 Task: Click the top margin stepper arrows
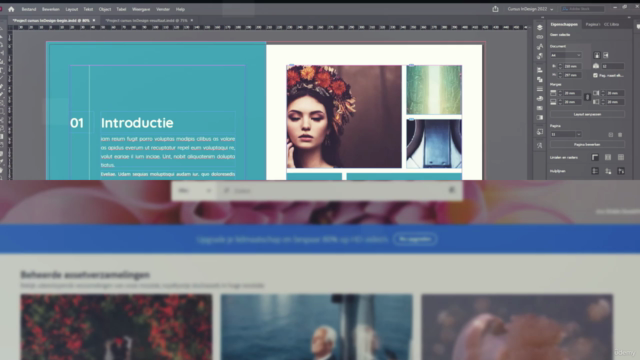560,93
